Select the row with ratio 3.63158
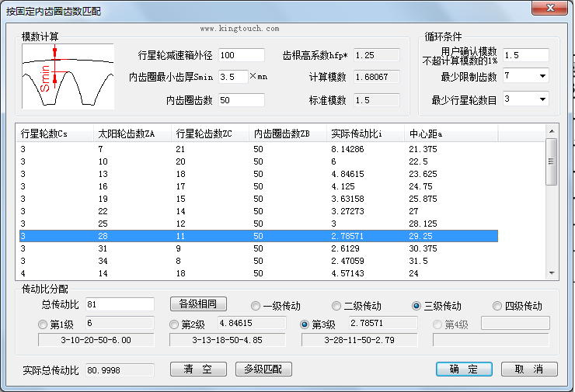The width and height of the screenshot is (575, 392). coord(259,199)
